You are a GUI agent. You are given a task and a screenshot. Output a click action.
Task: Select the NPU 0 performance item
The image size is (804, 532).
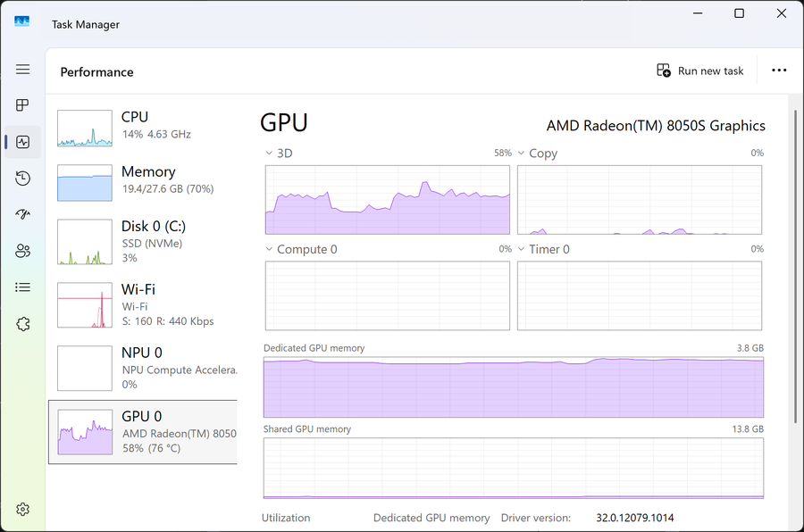point(143,368)
